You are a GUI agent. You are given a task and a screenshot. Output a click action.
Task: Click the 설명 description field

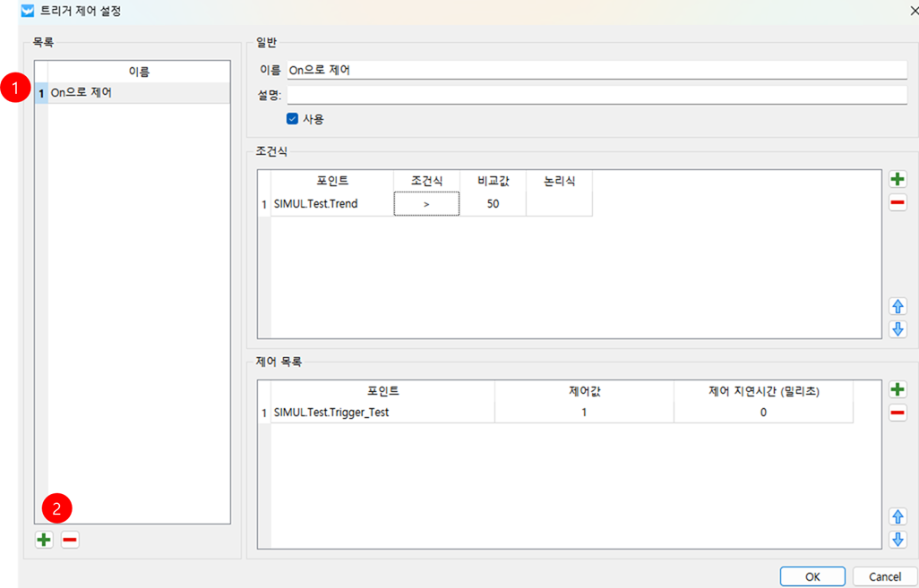[x=597, y=95]
